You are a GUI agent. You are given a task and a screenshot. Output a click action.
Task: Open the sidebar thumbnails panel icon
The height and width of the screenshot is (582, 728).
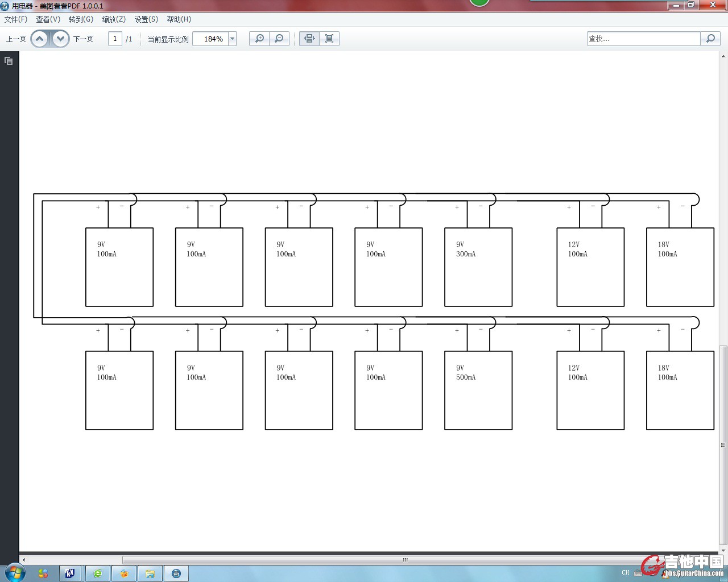tap(9, 61)
